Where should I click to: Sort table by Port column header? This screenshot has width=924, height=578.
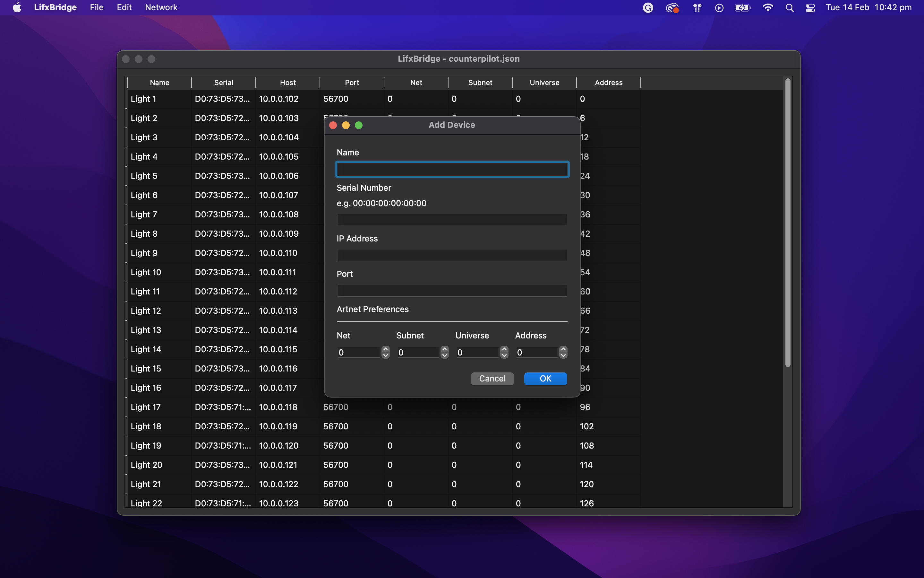tap(352, 83)
